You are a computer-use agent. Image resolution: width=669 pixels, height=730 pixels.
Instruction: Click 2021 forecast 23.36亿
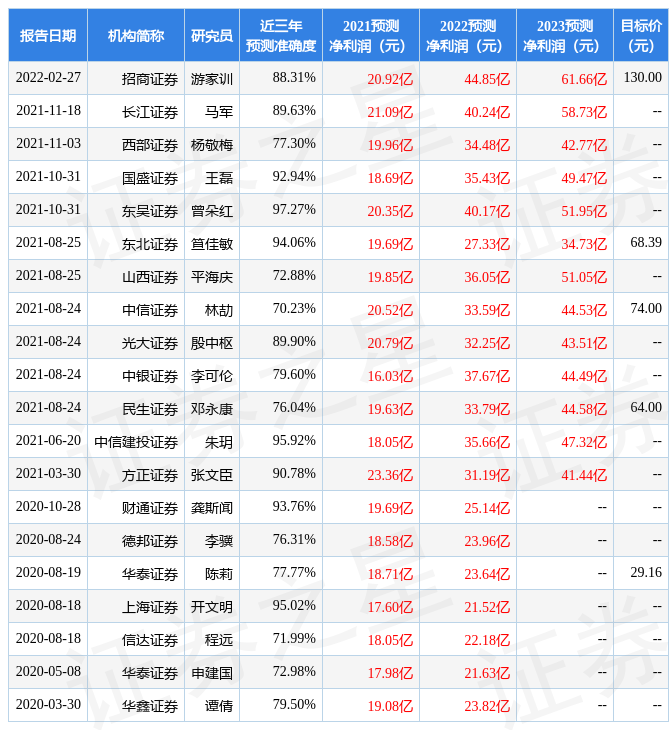(390, 475)
